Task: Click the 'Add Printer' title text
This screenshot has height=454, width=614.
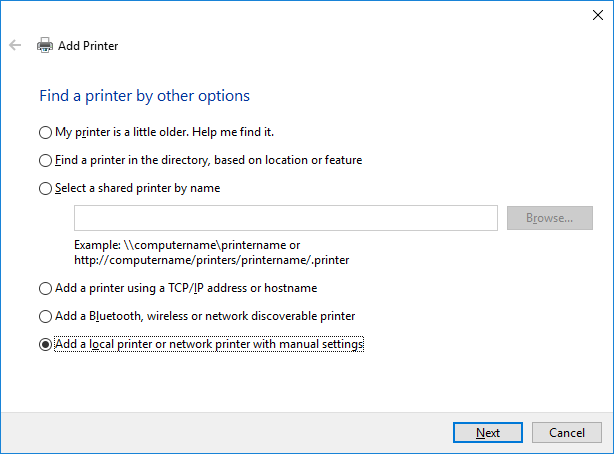Action: (x=88, y=46)
